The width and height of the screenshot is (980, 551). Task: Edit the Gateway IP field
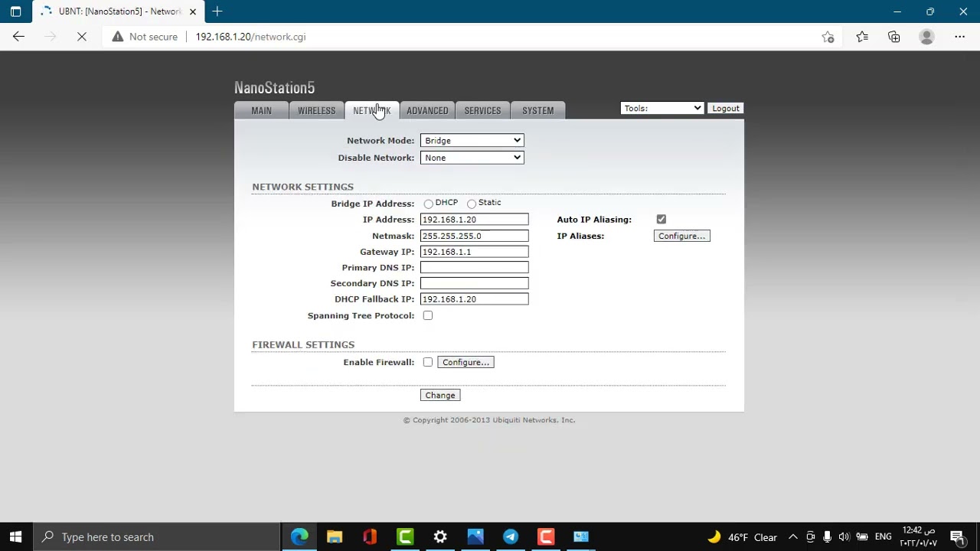(474, 252)
